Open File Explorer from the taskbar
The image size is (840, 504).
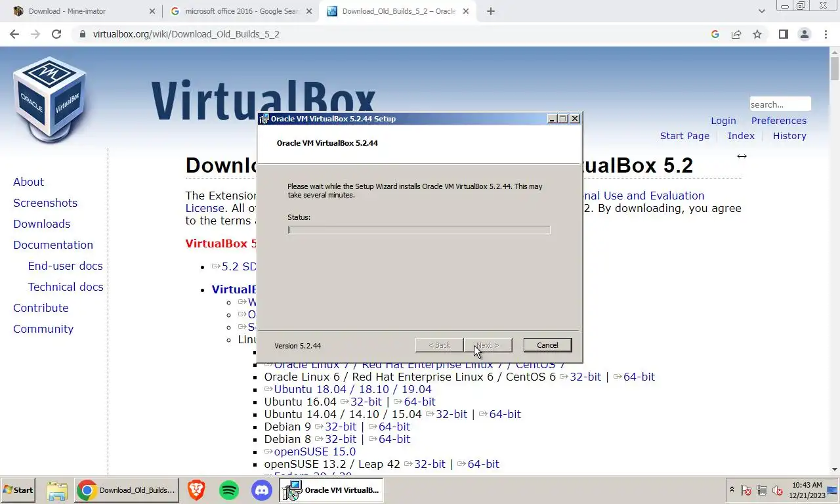[x=57, y=490]
